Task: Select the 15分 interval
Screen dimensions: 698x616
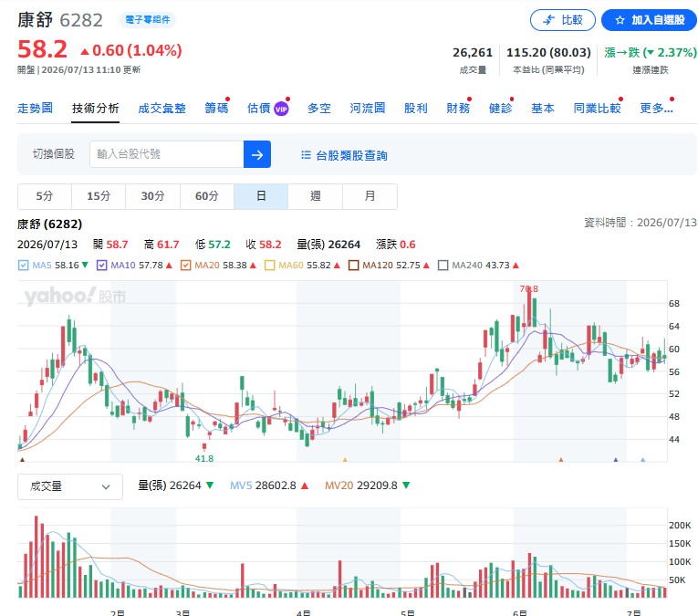Action: 99,196
